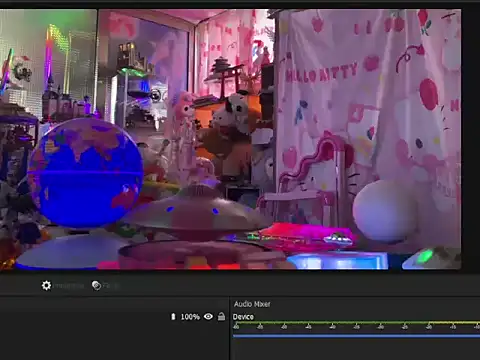Click the Audio Mixer panel title
Viewport: 480px width, 360px height.
[252, 304]
